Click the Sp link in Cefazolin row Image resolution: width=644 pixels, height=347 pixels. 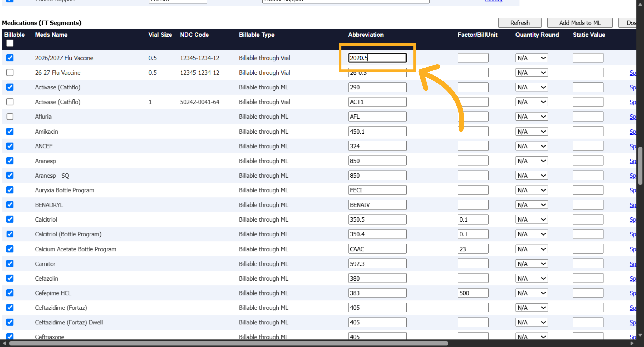point(633,278)
